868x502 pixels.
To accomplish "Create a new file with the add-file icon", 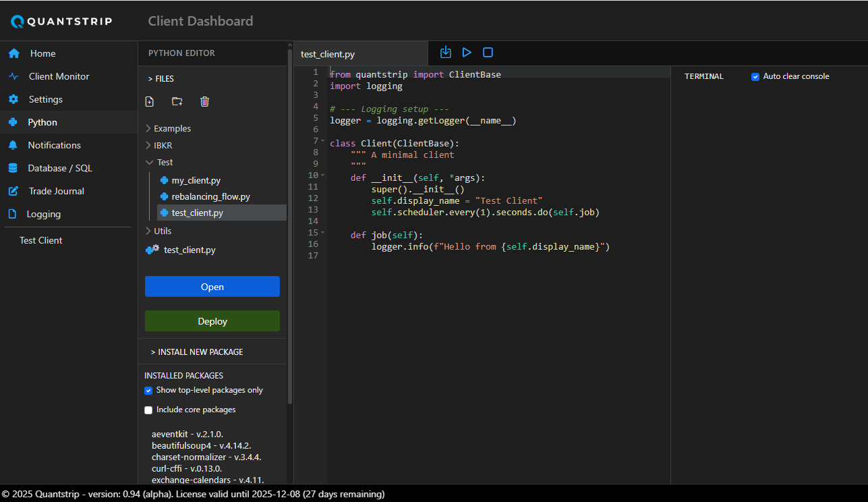I will point(150,101).
